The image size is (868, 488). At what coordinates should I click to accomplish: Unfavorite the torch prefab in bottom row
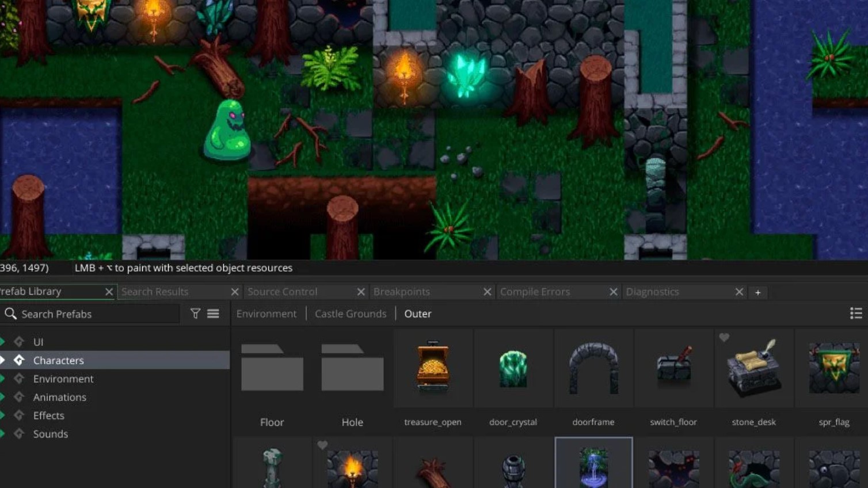(322, 445)
